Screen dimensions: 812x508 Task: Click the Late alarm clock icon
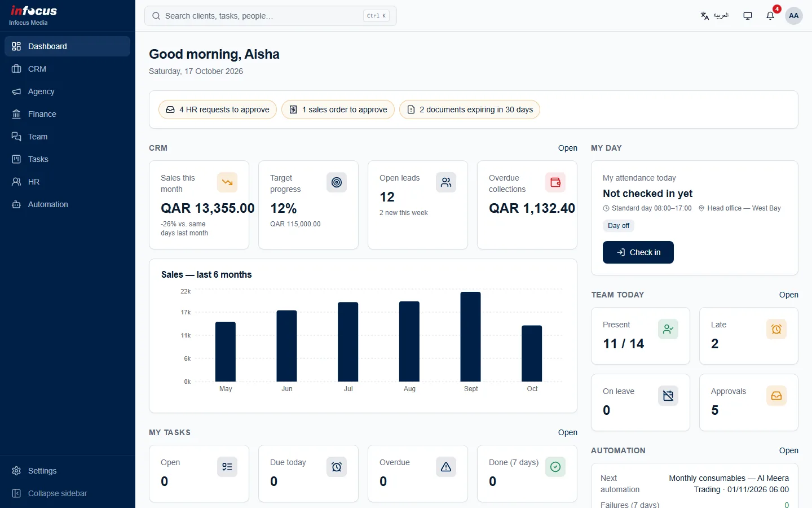[x=776, y=329]
